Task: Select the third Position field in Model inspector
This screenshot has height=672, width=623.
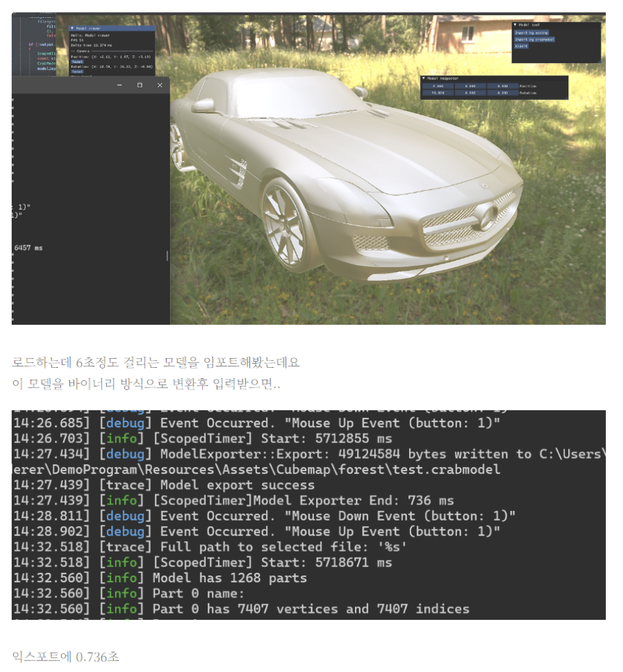Action: [502, 86]
